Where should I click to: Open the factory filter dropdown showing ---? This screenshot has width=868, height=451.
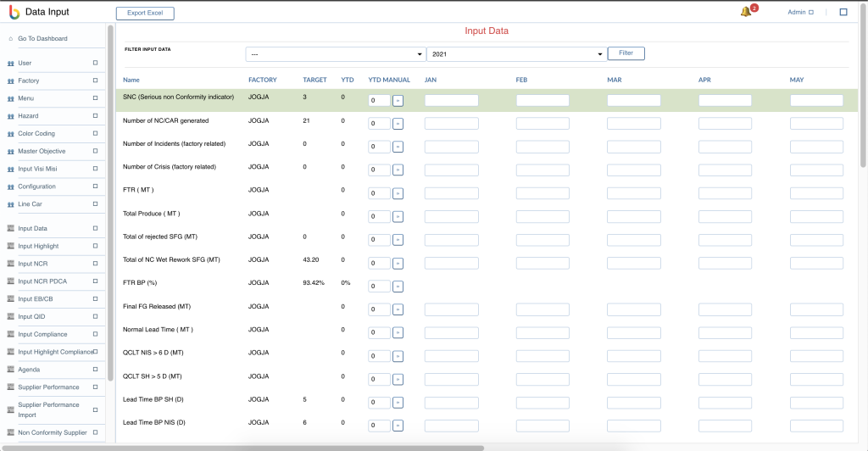pyautogui.click(x=336, y=54)
